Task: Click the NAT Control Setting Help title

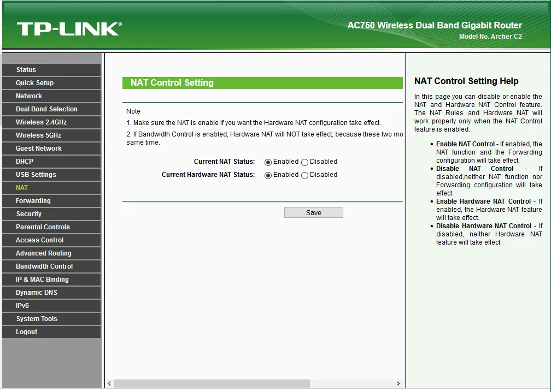Action: (x=466, y=81)
